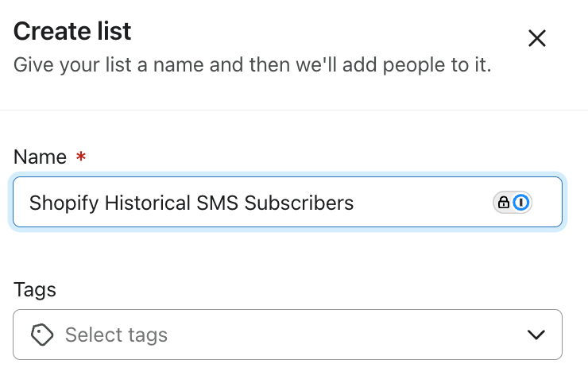588x391 pixels.
Task: Click the divider line below the header
Action: tap(294, 110)
